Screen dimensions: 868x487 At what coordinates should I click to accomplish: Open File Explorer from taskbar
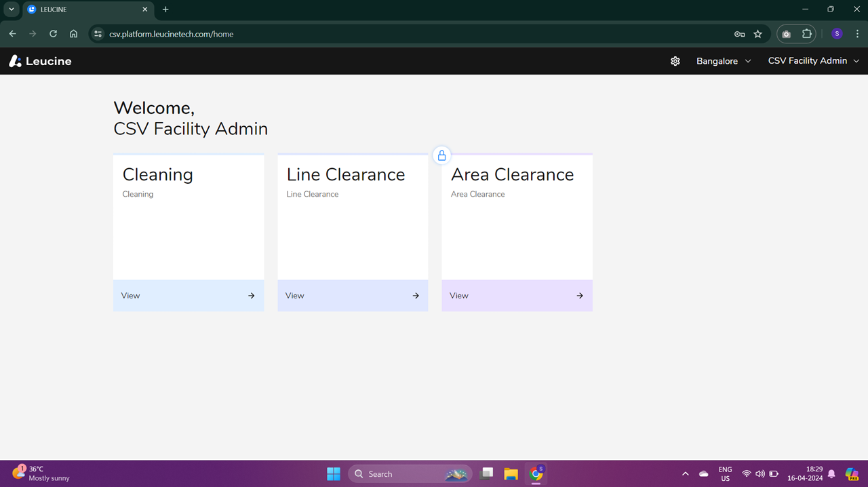pyautogui.click(x=511, y=474)
